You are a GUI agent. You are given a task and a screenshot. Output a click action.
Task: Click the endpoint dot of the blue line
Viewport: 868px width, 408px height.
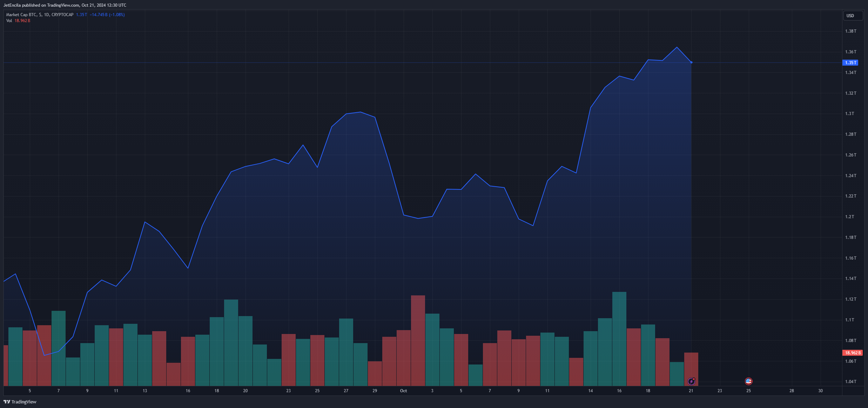691,62
